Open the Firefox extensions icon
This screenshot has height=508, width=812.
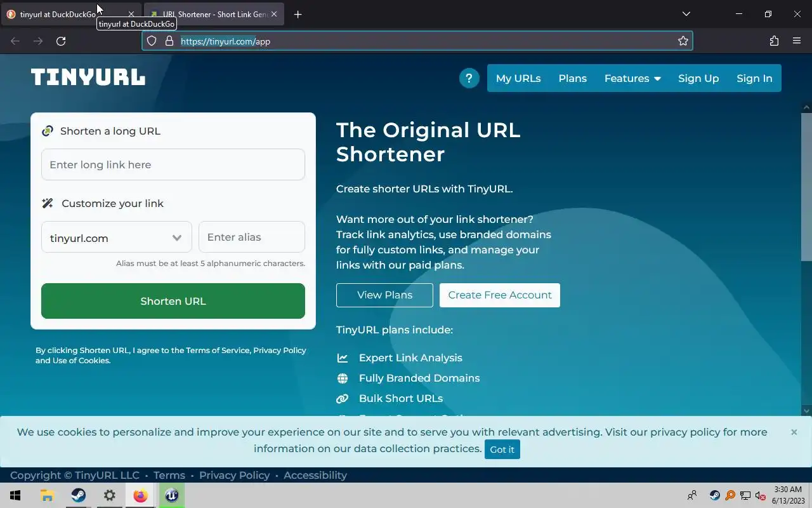(774, 41)
